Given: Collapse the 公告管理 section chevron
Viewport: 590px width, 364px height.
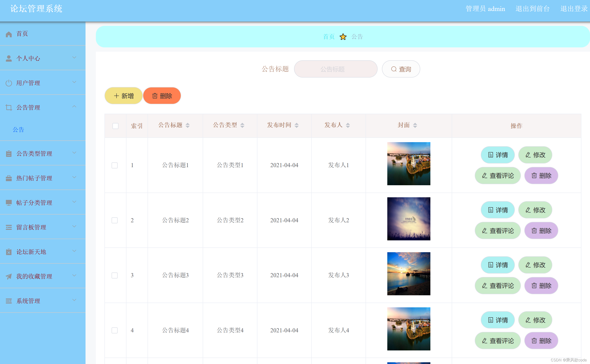Looking at the screenshot, I should [74, 106].
